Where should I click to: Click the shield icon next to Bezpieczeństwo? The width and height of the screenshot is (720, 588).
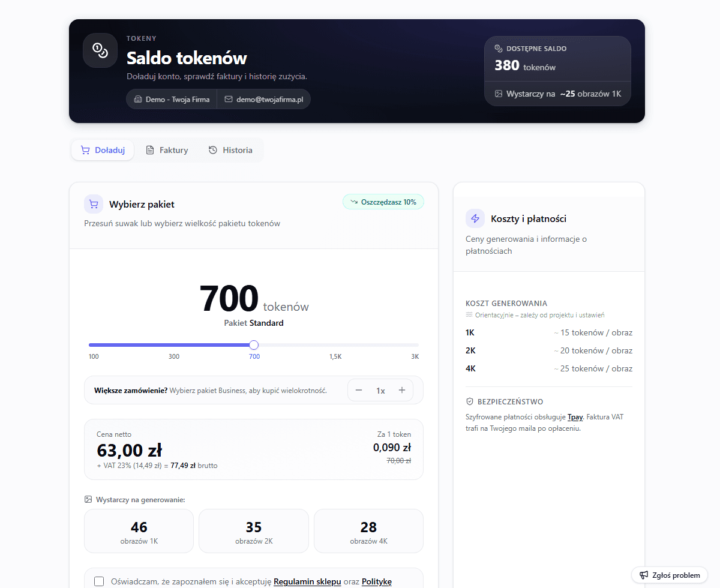pos(470,401)
